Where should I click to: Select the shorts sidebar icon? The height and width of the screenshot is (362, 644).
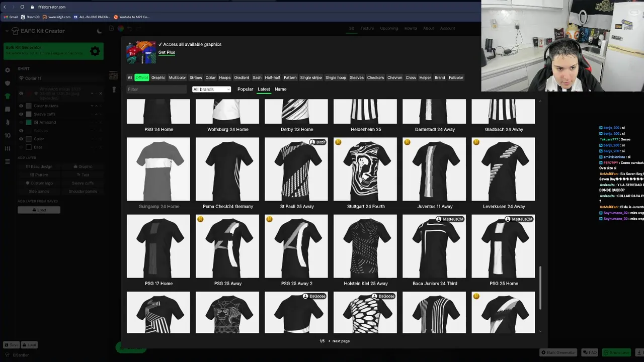point(7,109)
